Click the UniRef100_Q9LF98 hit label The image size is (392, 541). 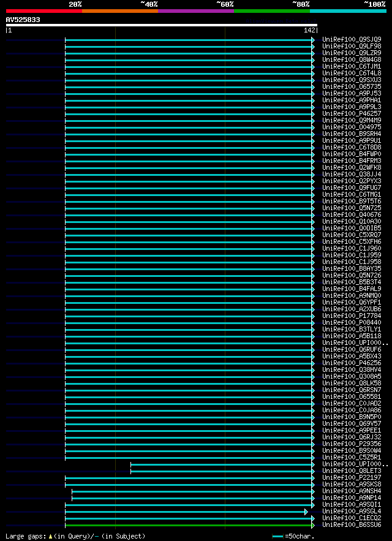(352, 46)
